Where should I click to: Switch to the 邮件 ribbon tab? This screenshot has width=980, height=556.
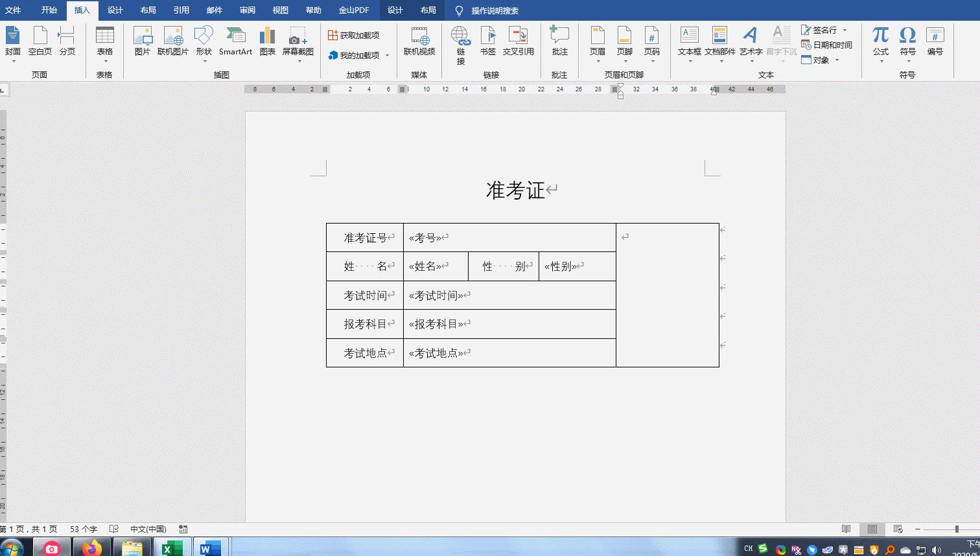[214, 10]
